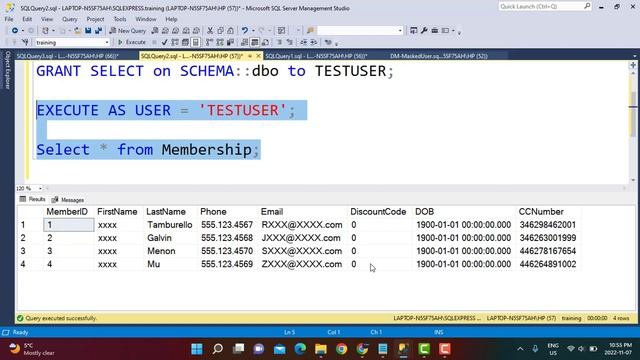This screenshot has width=640, height=360.
Task: Click the Email cell JXXX@XXXX.com
Action: coord(301,238)
